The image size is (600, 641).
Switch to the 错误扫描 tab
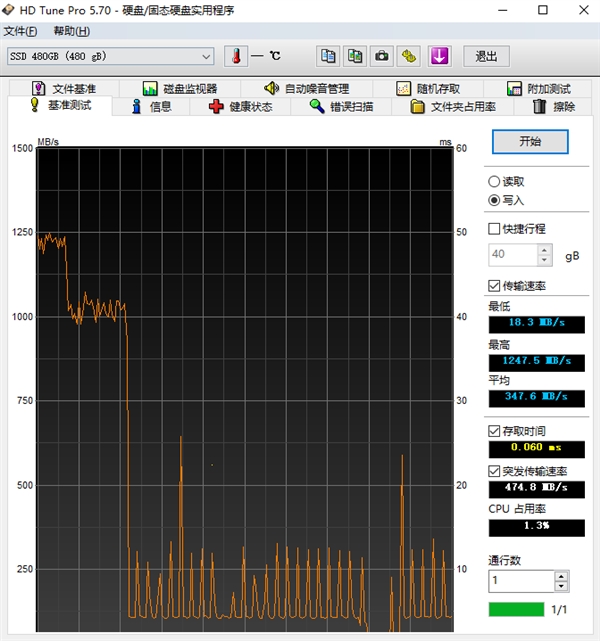click(x=341, y=107)
